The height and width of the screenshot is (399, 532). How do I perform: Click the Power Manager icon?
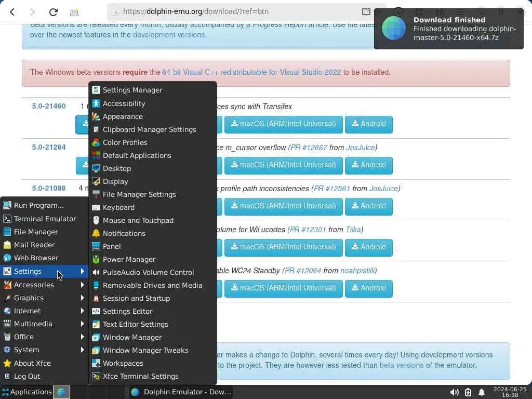(96, 259)
